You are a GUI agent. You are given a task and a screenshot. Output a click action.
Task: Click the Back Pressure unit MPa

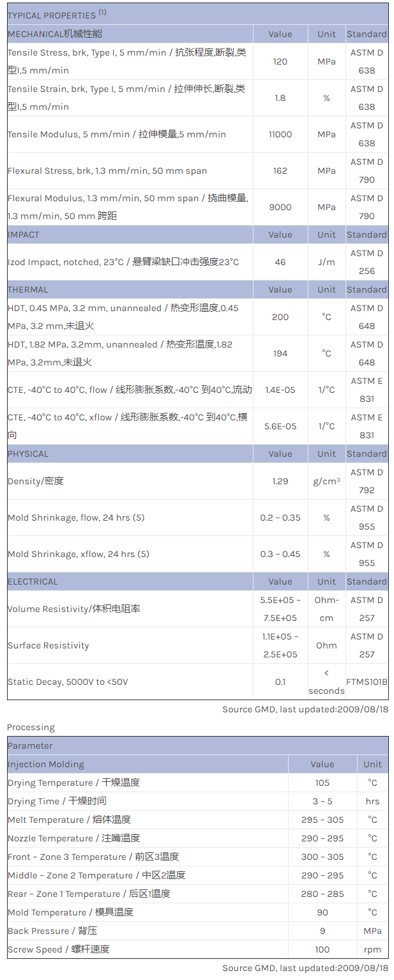pos(372,931)
